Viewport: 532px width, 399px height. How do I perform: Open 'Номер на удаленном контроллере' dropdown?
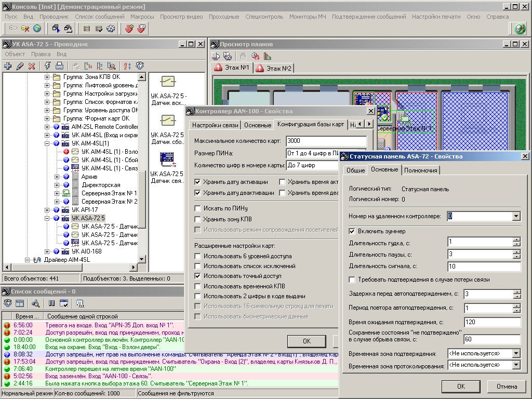[516, 216]
